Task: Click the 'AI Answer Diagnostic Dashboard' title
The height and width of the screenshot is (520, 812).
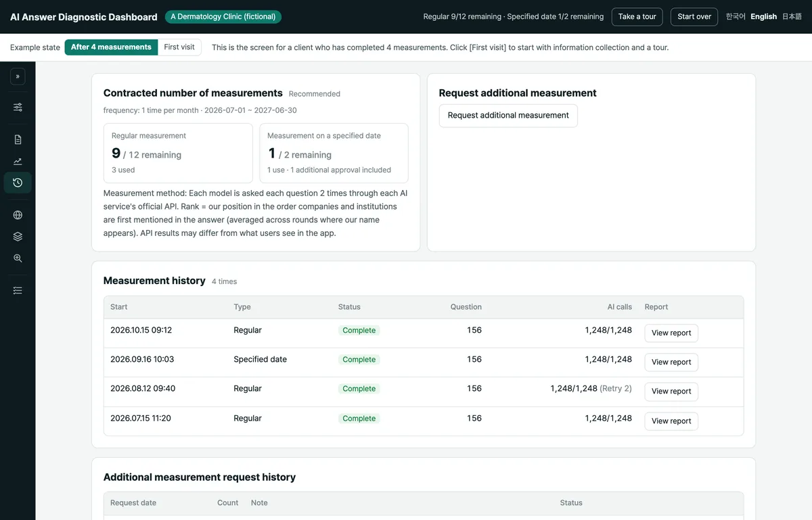Action: [83, 17]
